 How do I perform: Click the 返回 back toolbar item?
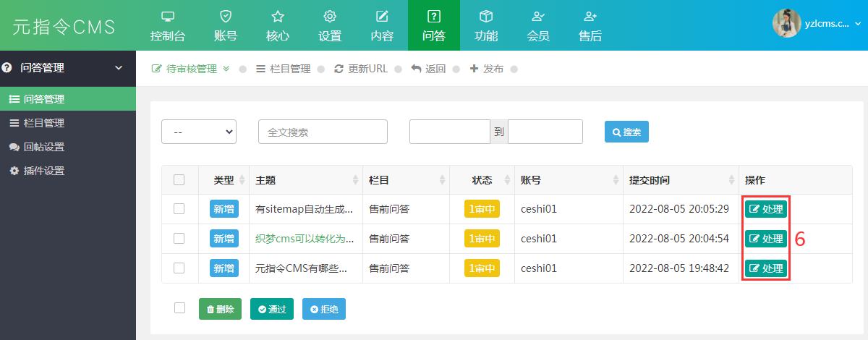pyautogui.click(x=428, y=69)
